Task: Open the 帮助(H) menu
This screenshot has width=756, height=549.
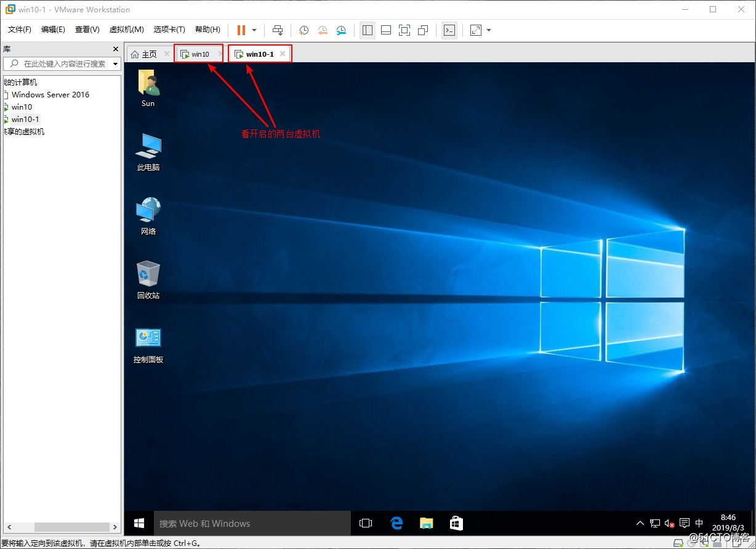Action: click(x=207, y=30)
